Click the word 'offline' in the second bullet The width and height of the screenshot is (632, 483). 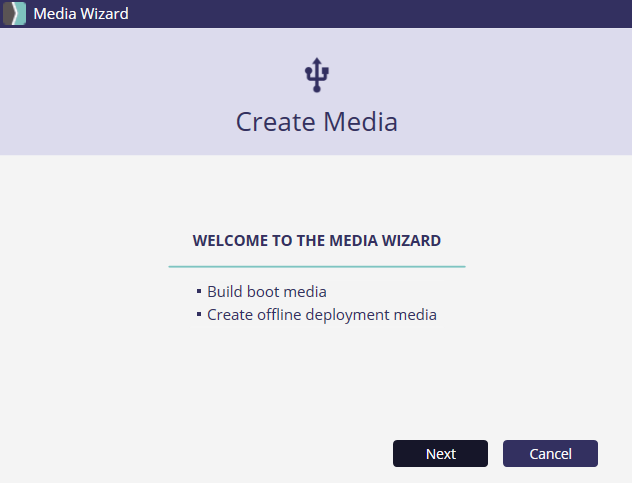point(280,315)
